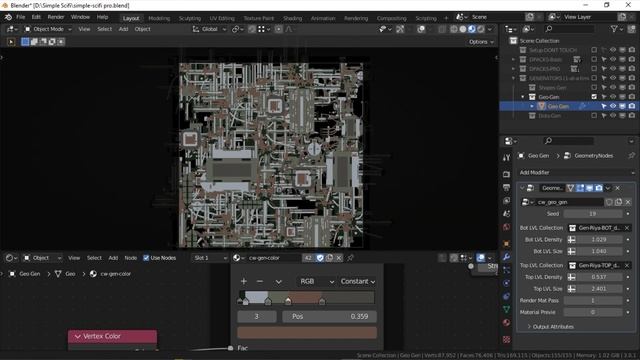Open the Edit menu
640x360 pixels.
36,17
